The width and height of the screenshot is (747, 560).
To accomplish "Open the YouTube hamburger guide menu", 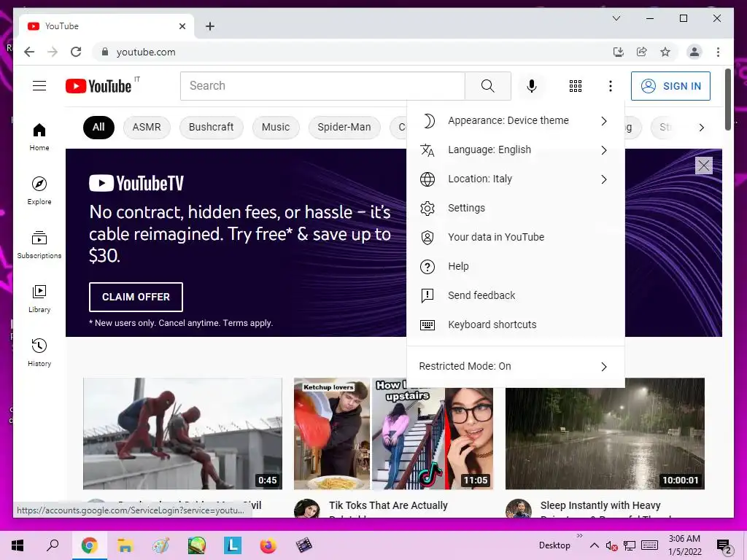I will pyautogui.click(x=39, y=86).
